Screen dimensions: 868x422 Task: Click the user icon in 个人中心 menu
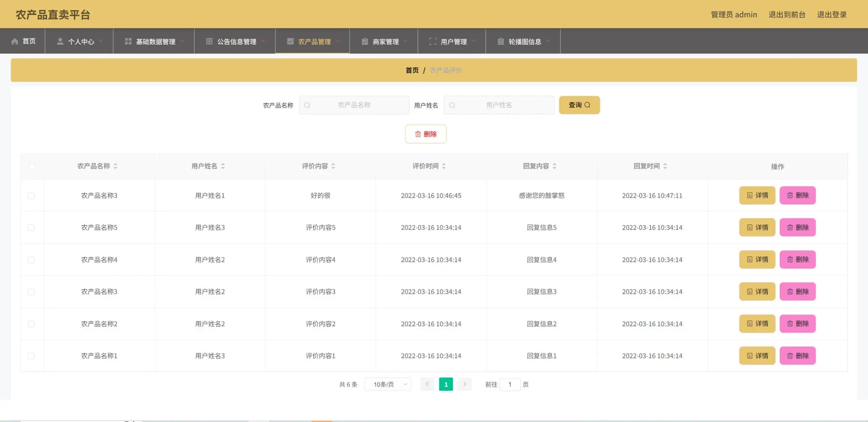coord(60,41)
